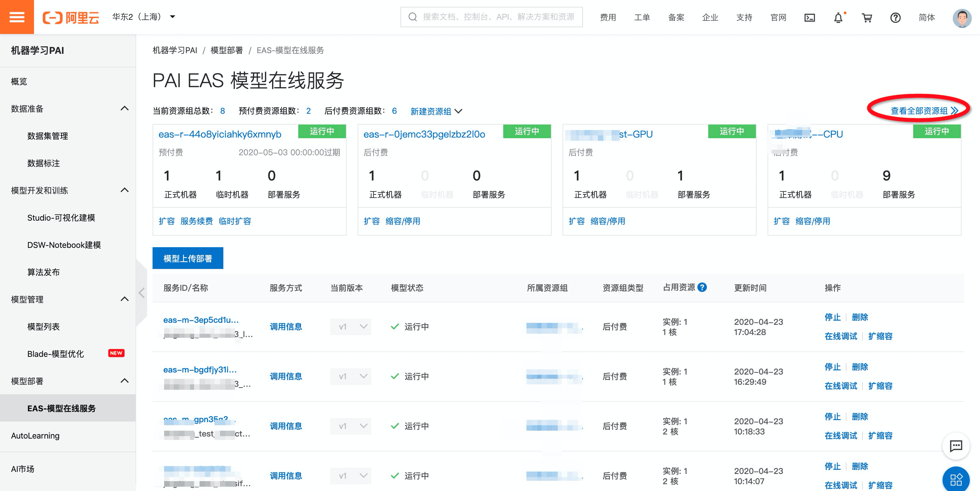Open 备案 in the top navigation
The width and height of the screenshot is (980, 491).
point(676,17)
